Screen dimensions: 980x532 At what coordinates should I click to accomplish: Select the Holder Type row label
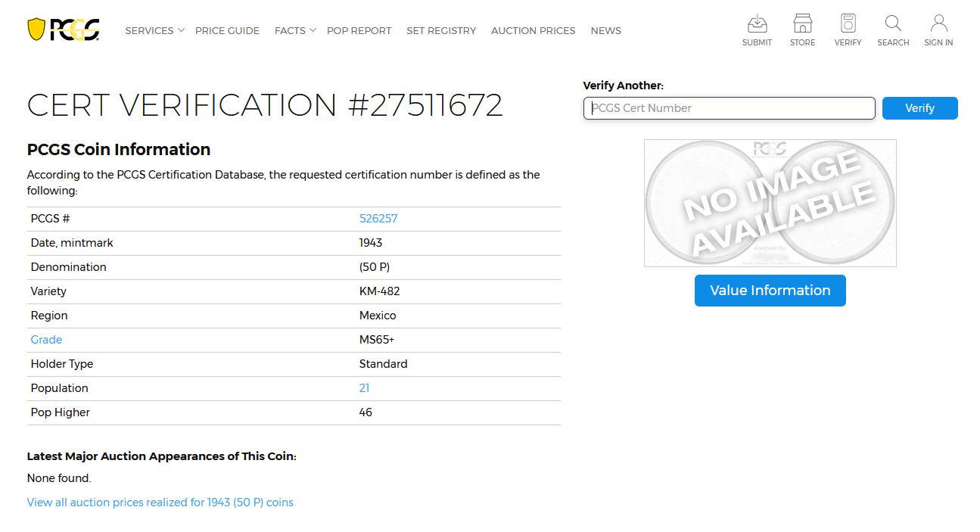62,364
